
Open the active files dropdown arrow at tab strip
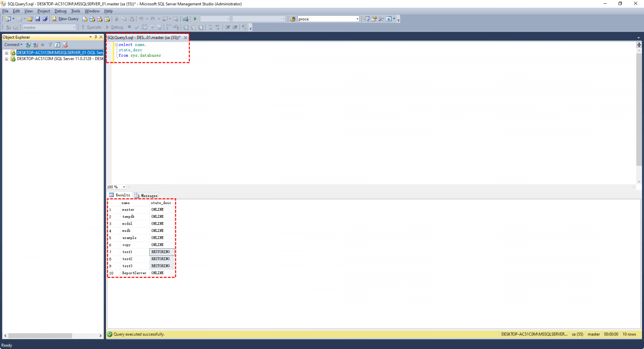639,37
